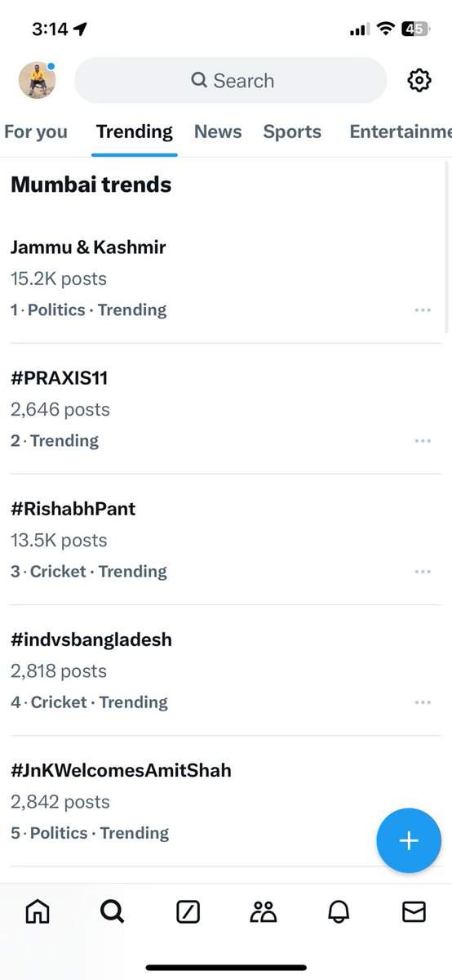452x980 pixels.
Task: Tap the Search input field
Action: tap(230, 80)
